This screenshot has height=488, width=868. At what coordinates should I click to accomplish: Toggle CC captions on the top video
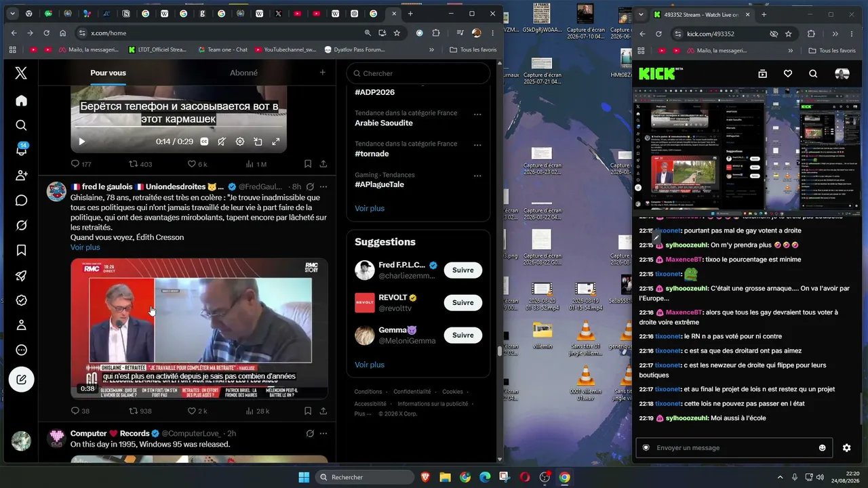pos(203,142)
